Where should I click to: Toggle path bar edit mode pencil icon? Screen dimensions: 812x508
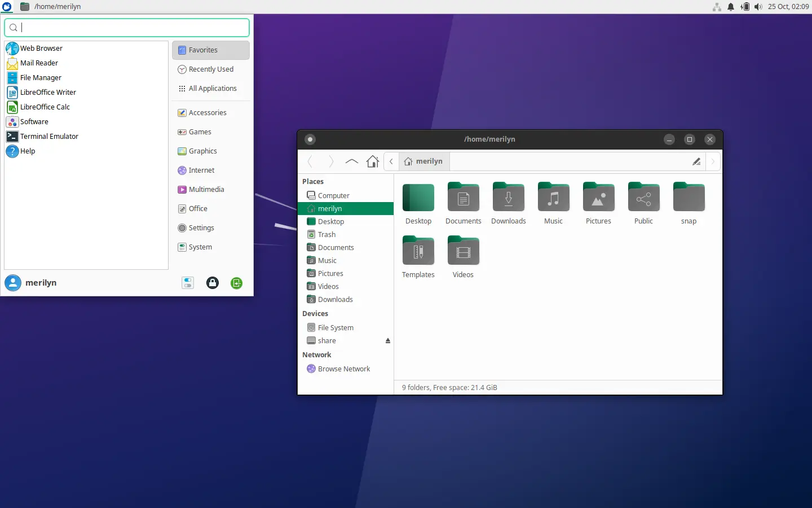pos(696,161)
